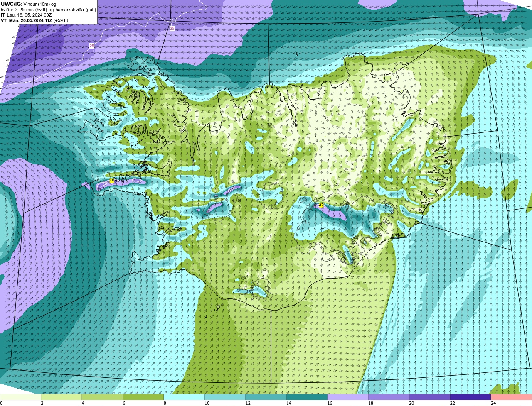The height and width of the screenshot is (406, 532).
Task: Click the pale yellow 0–2 legend swatch
Action: (x=21, y=397)
